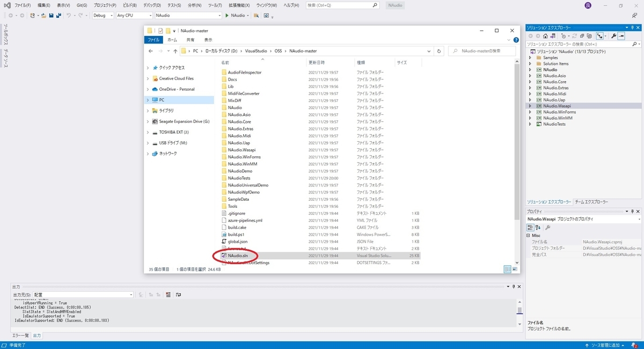Click VisualStudio segment in address breadcrumb

pyautogui.click(x=255, y=51)
